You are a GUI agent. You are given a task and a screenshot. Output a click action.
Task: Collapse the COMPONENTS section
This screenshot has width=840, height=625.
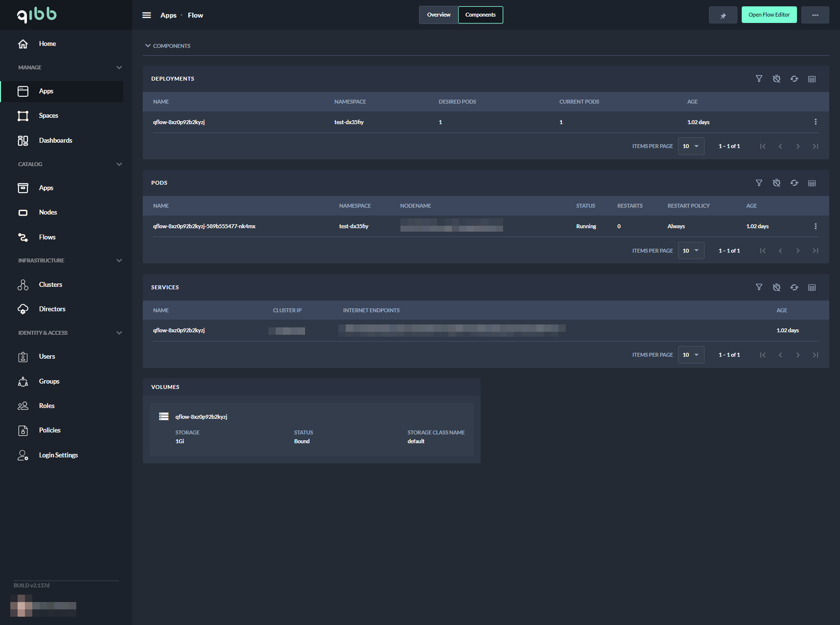point(148,46)
